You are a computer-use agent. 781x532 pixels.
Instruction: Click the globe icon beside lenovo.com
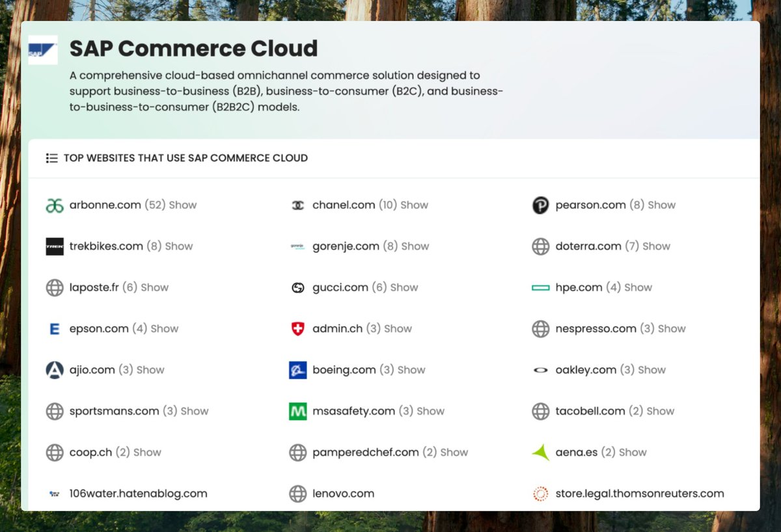[x=297, y=494]
